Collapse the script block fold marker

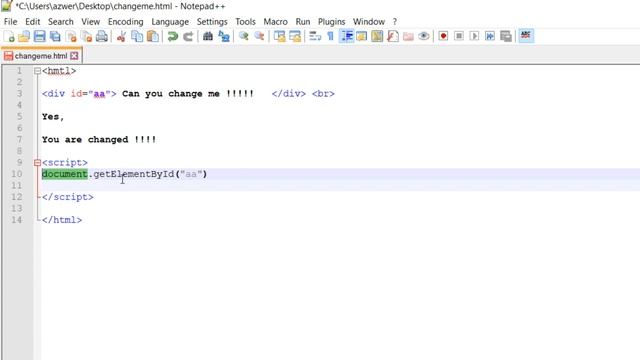(x=38, y=162)
